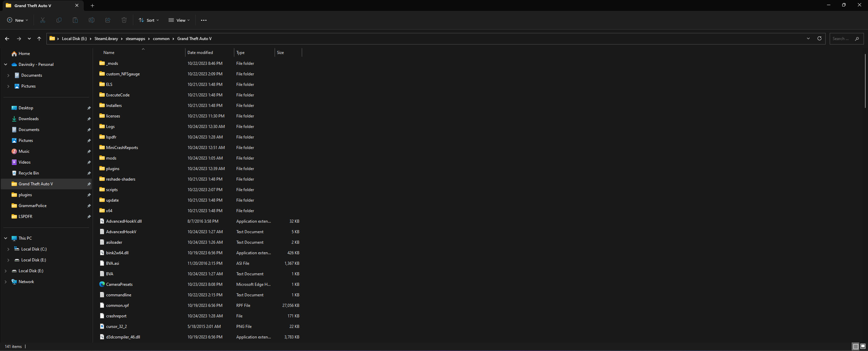Viewport: 868px width, 351px height.
Task: Open the New item dropdown
Action: (x=18, y=20)
